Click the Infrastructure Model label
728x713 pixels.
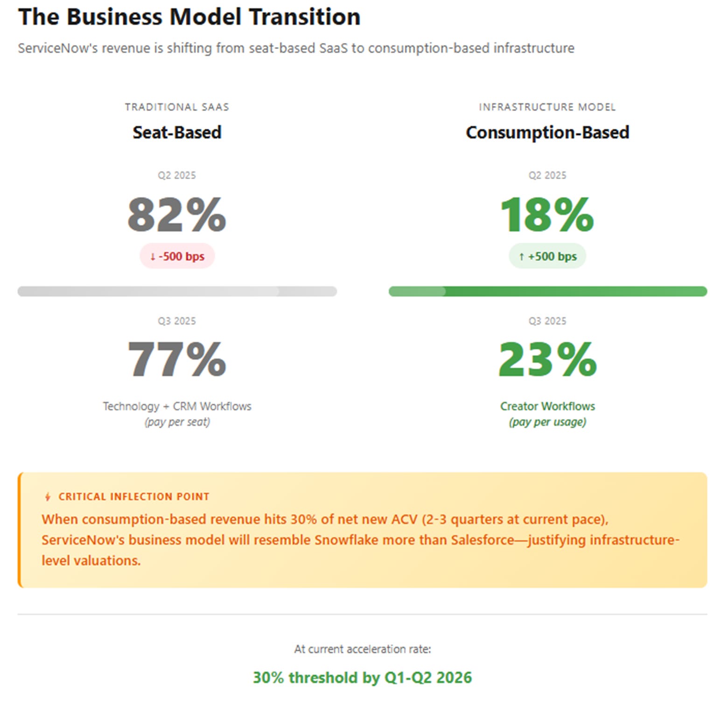coord(547,107)
